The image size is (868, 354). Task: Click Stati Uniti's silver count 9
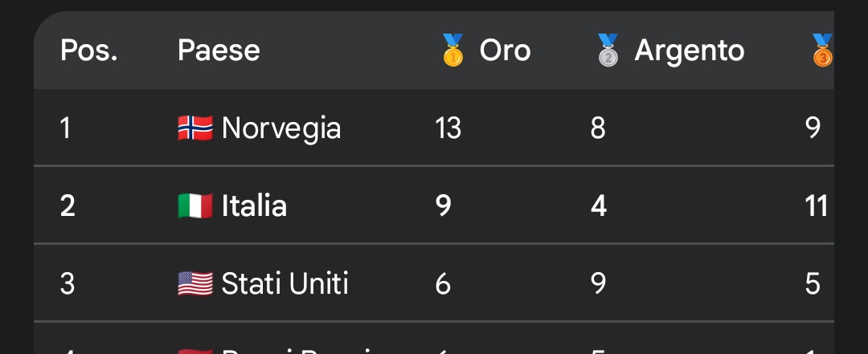point(598,283)
